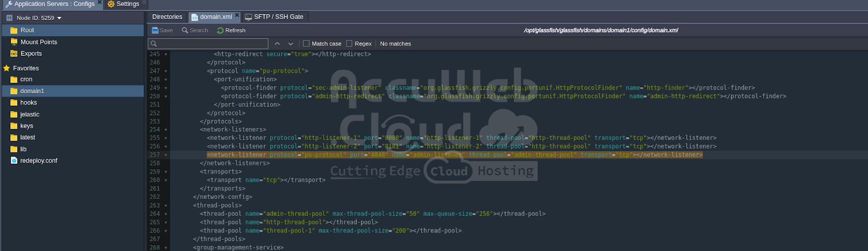Collapse the code fold at line 254
This screenshot has width=868, height=251.
pyautogui.click(x=166, y=130)
